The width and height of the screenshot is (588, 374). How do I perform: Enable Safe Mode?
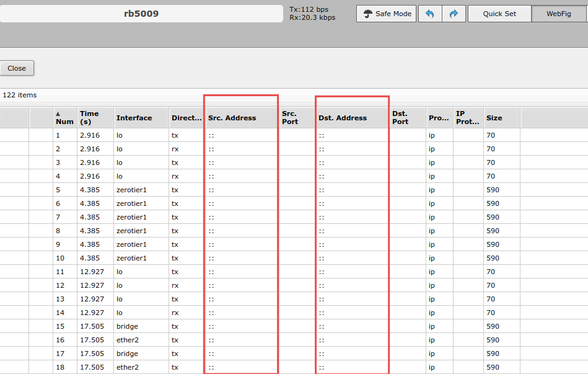pyautogui.click(x=386, y=14)
